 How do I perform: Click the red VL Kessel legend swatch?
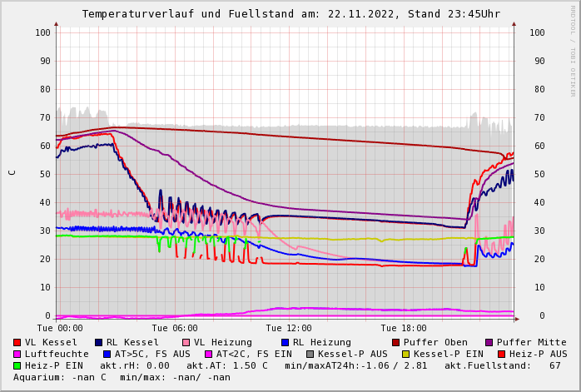[x=17, y=343]
